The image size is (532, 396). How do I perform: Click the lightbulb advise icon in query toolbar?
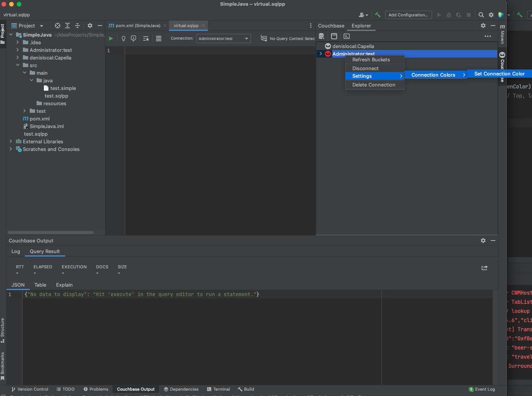123,38
